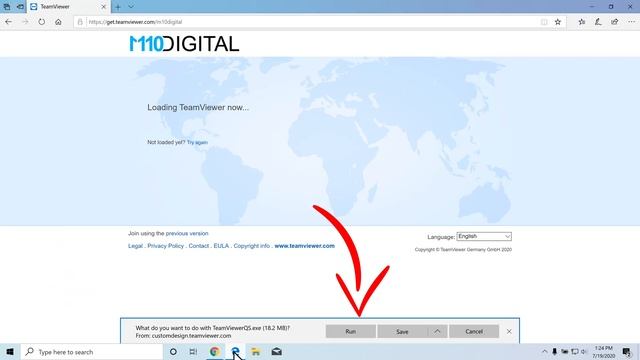Open the tabs you've set aside
640x360 pixels.
tap(7, 7)
